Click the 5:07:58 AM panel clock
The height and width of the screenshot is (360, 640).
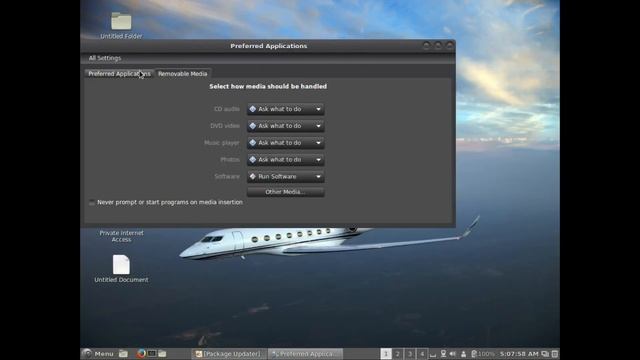tap(519, 353)
